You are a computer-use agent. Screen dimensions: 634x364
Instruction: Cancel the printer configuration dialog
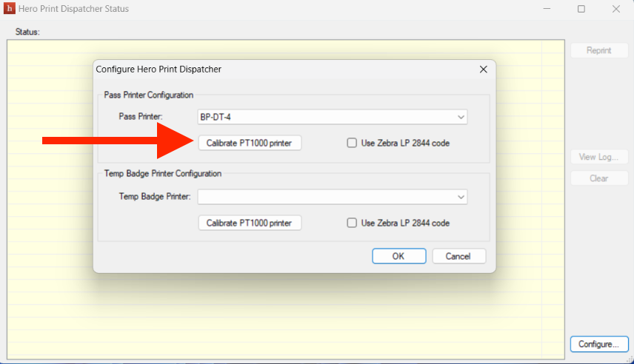(x=458, y=256)
